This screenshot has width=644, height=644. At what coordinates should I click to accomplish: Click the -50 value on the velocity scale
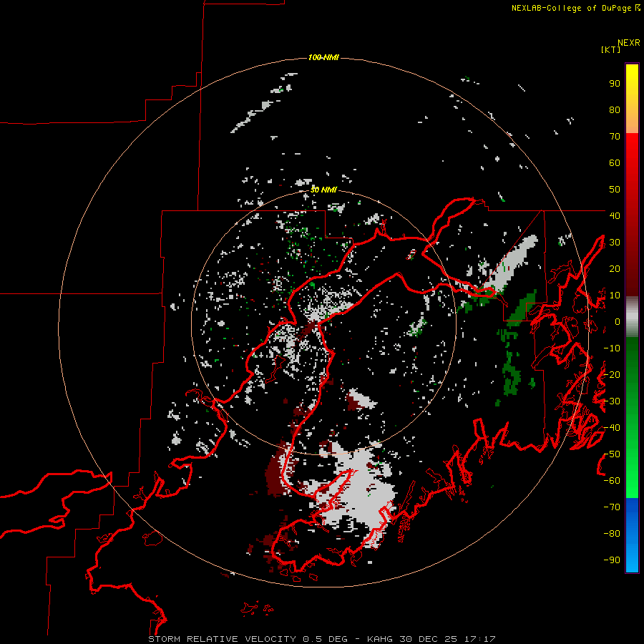click(x=612, y=454)
